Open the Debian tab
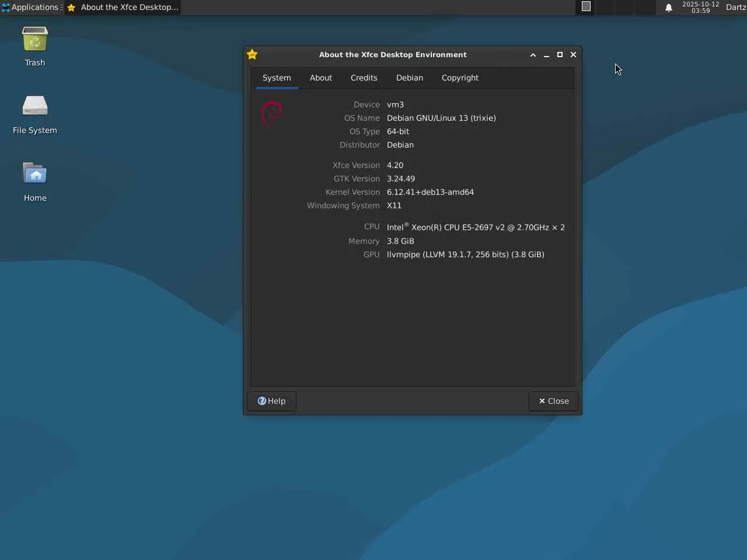The width and height of the screenshot is (747, 560). click(410, 78)
